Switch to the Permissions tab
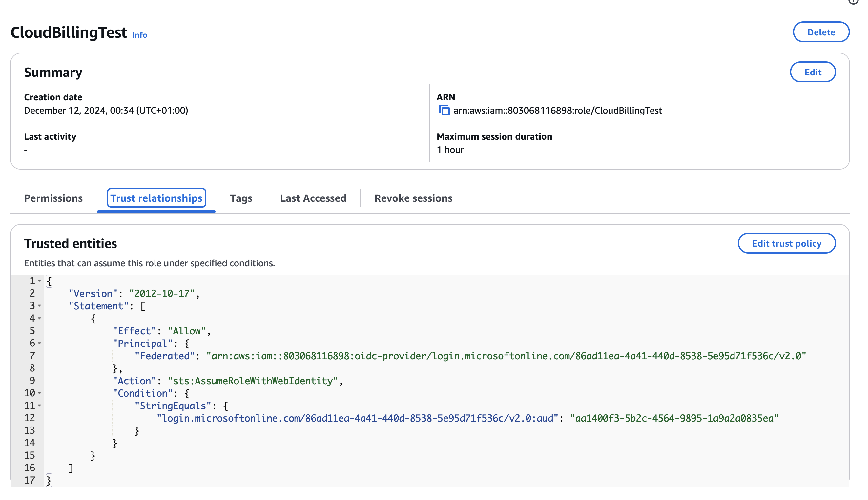The image size is (868, 500). [x=53, y=198]
